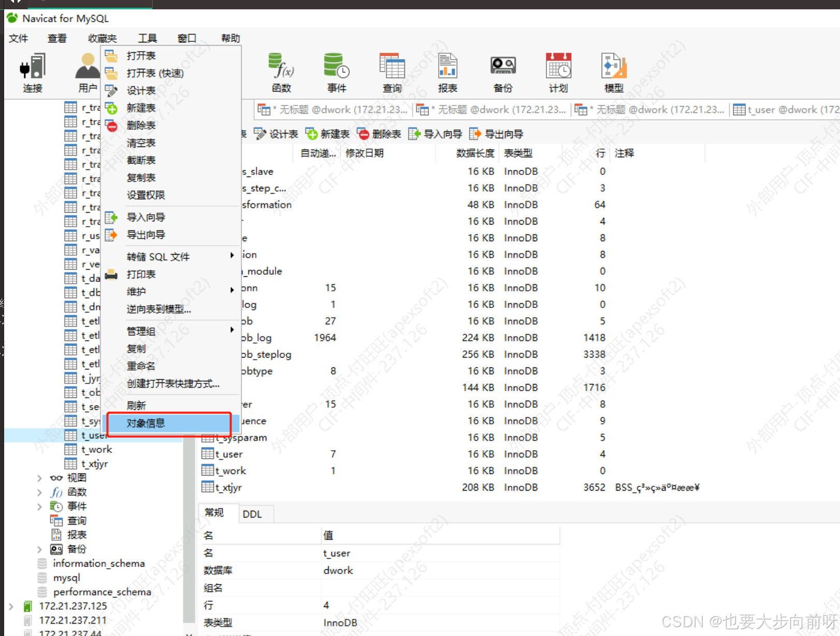Open the 工具 menu
Screen dimensions: 840x636
point(147,38)
